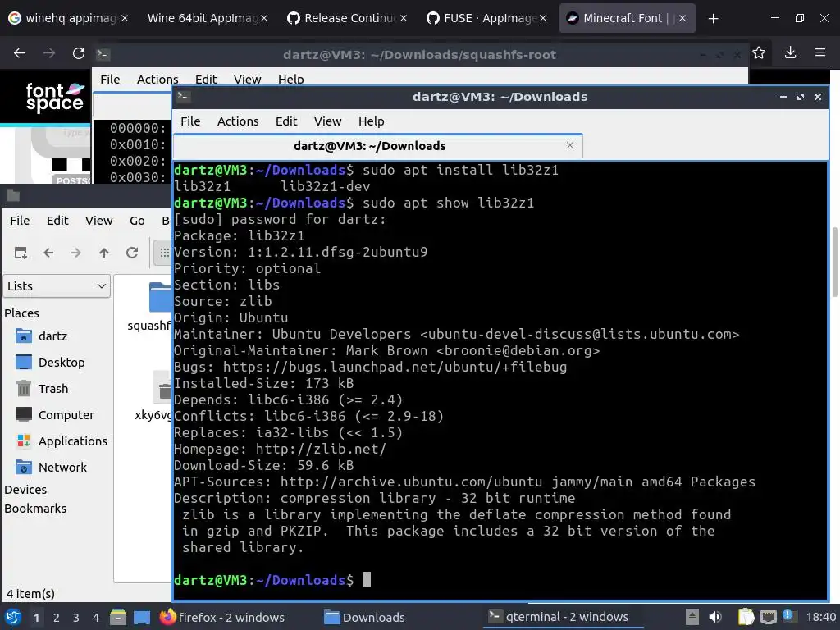Open the file manager File menu
This screenshot has width=840, height=630.
click(x=20, y=221)
